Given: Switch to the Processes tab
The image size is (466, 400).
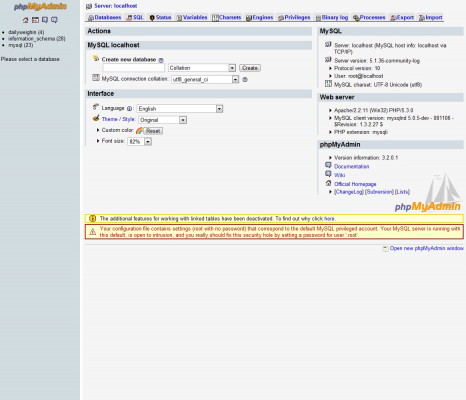Looking at the screenshot, I should 369,18.
